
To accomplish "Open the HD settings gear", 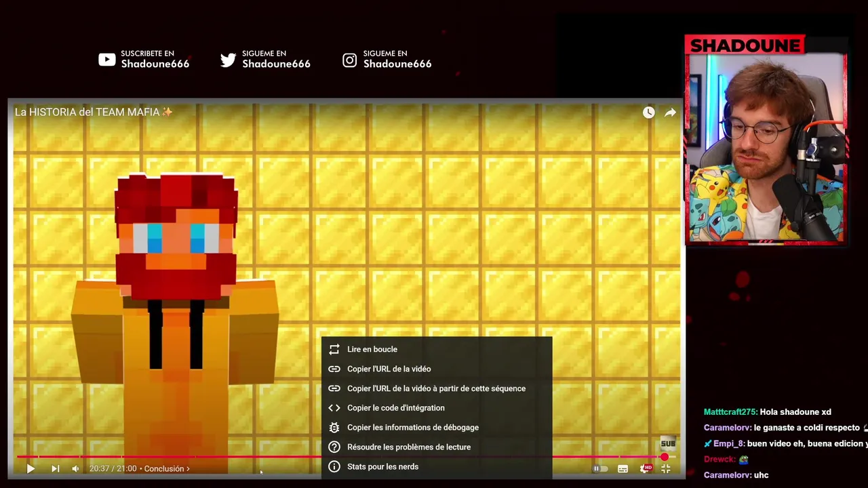I will click(x=646, y=468).
